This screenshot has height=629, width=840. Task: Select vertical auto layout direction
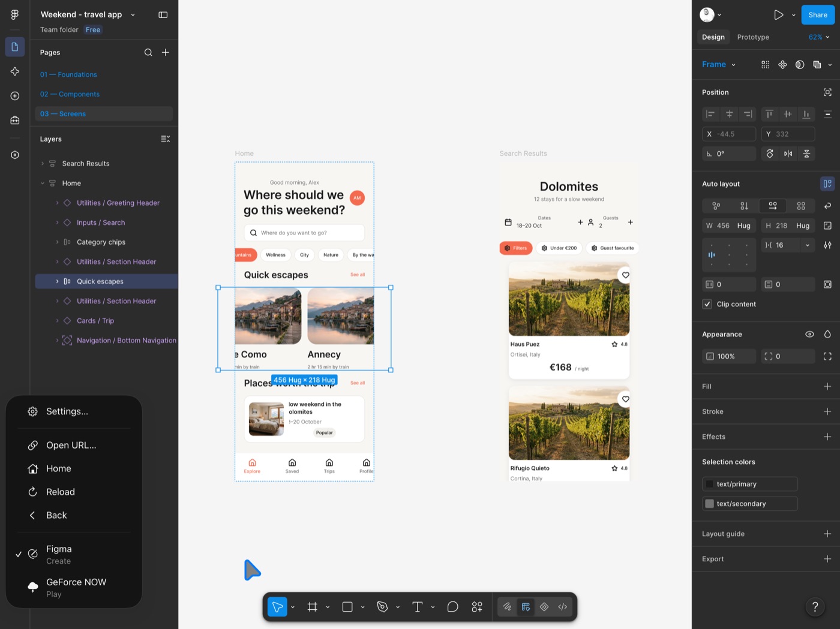(744, 206)
